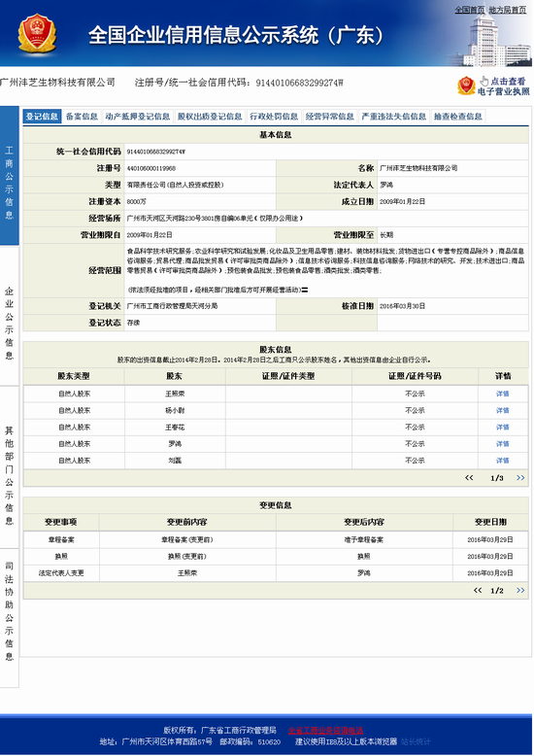Screen dimensions: 534x756
Task: Click the credit code value 91440106683299274W
Action: [155, 152]
